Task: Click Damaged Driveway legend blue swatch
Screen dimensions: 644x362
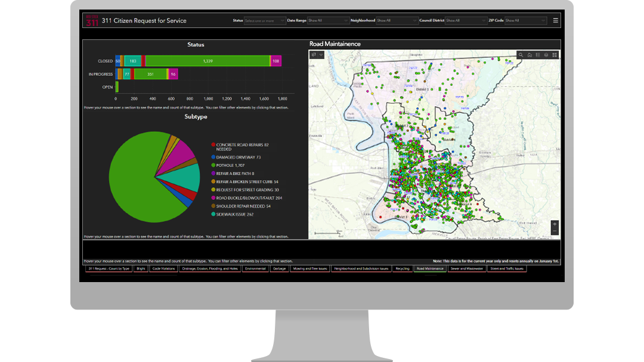Action: pos(213,157)
